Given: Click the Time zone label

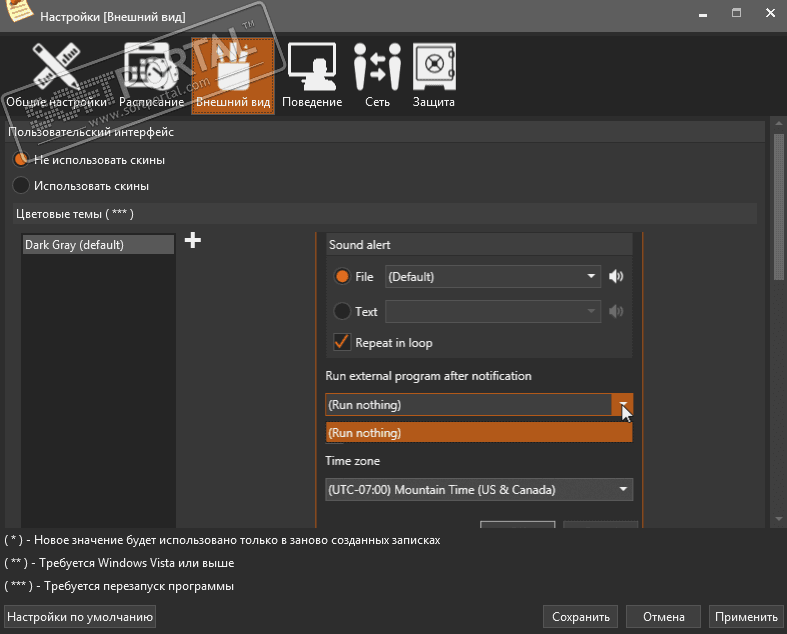Looking at the screenshot, I should [352, 461].
